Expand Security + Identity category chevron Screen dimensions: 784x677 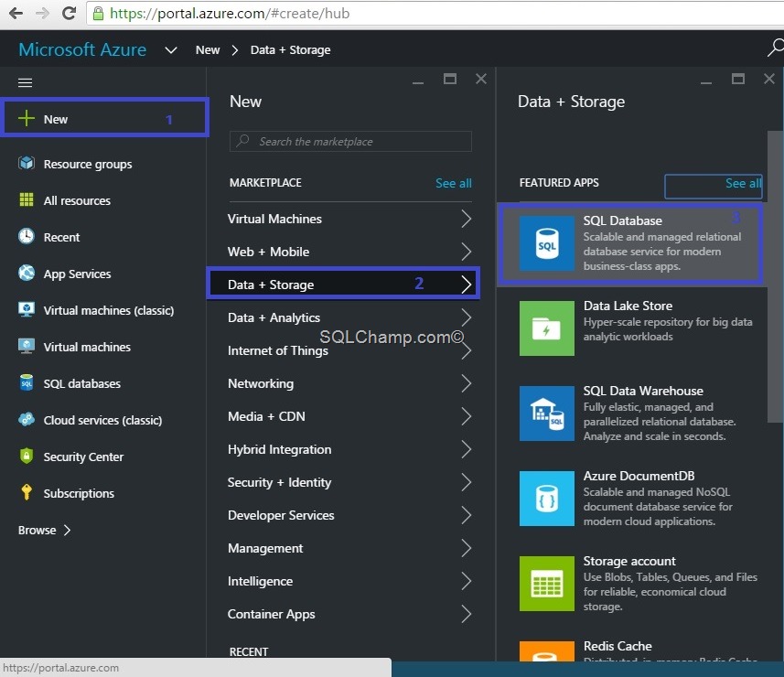point(466,482)
